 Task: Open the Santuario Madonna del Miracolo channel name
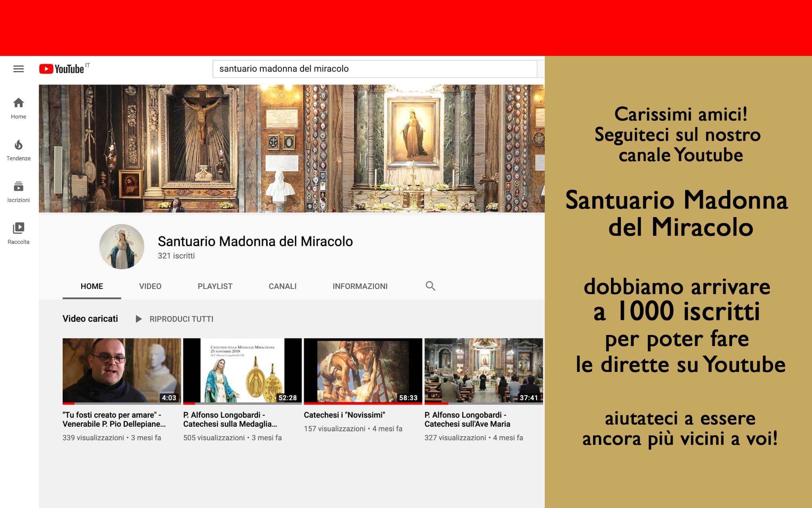pyautogui.click(x=255, y=241)
